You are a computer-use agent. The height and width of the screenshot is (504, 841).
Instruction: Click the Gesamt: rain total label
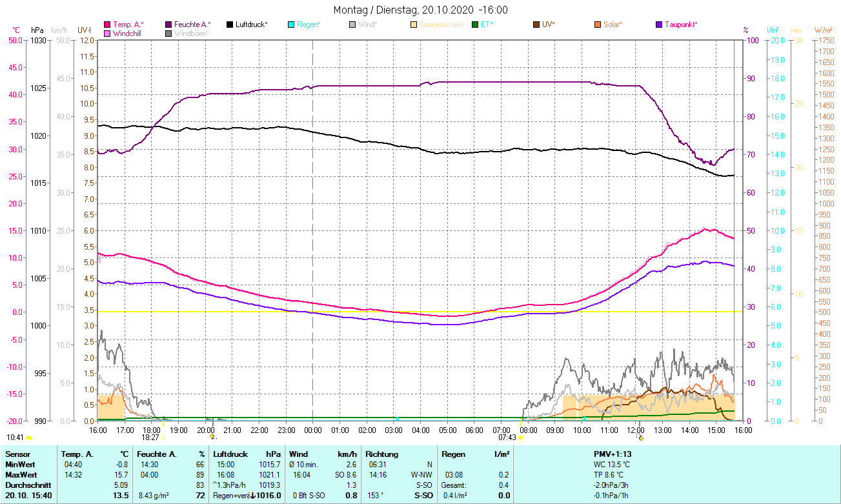click(454, 485)
